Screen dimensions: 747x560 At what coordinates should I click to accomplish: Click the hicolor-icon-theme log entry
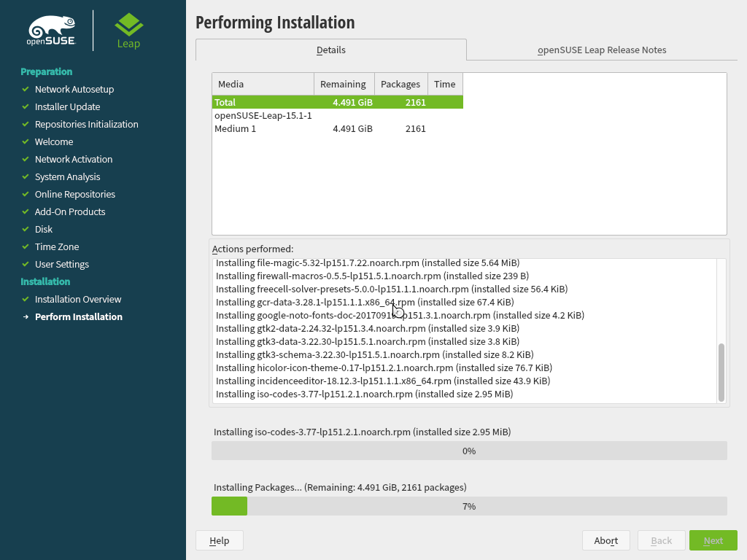384,367
